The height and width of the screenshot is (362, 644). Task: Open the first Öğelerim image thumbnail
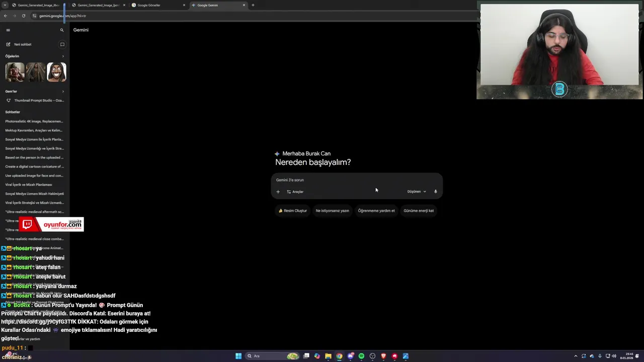coord(15,72)
